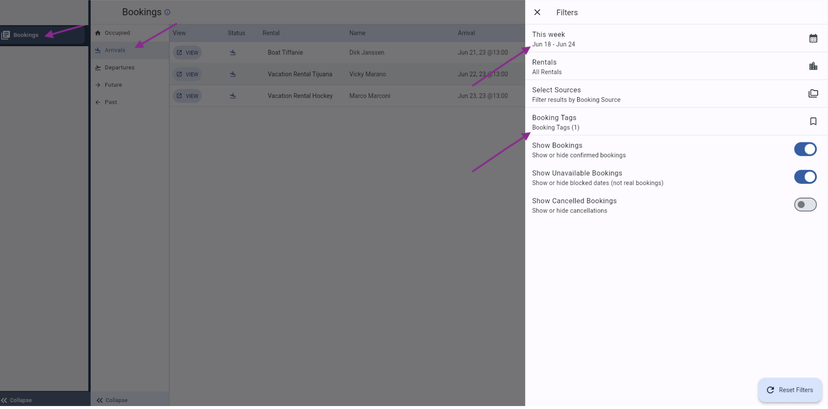
Task: Turn off Show Unavailable Bookings switch
Action: point(805,177)
